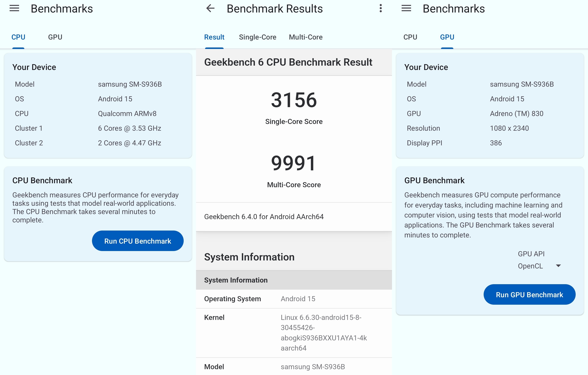Start the Run CPU Benchmark button
The width and height of the screenshot is (588, 375).
pyautogui.click(x=138, y=241)
